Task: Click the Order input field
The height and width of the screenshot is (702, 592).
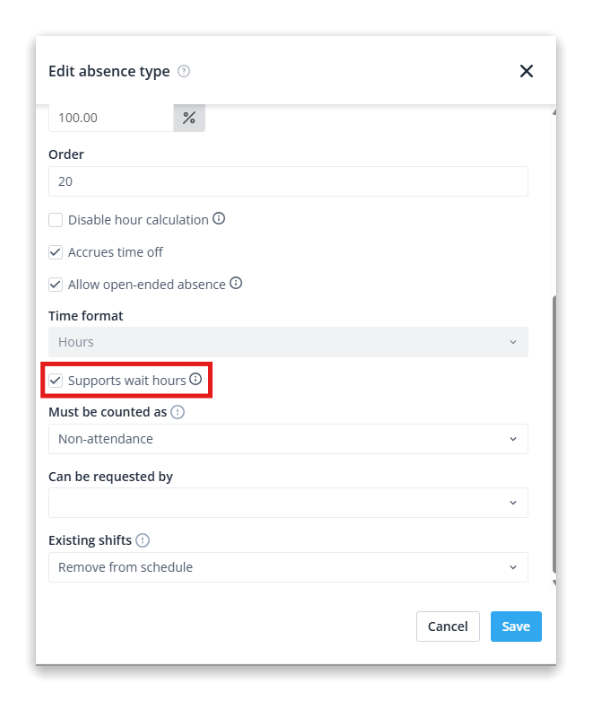Action: pyautogui.click(x=288, y=181)
